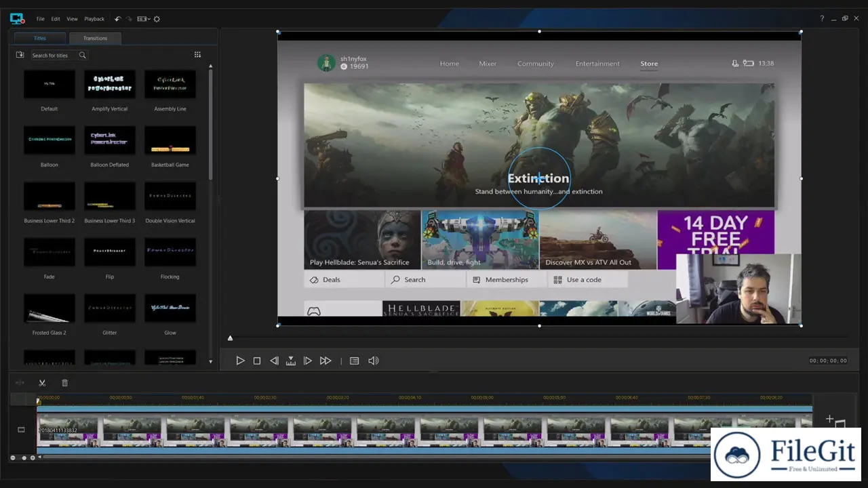The image size is (868, 488).
Task: Select the 20180411133832 clip in timeline
Action: [425, 430]
